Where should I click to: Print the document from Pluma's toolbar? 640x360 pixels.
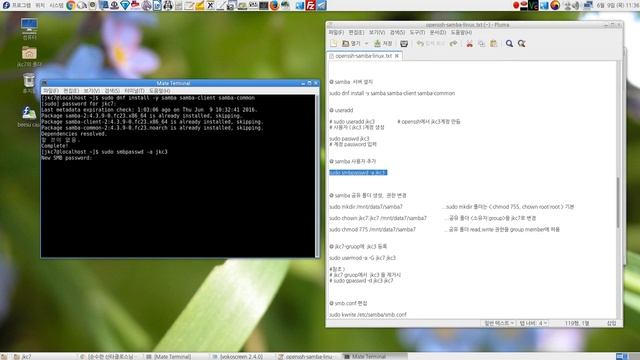[x=404, y=44]
